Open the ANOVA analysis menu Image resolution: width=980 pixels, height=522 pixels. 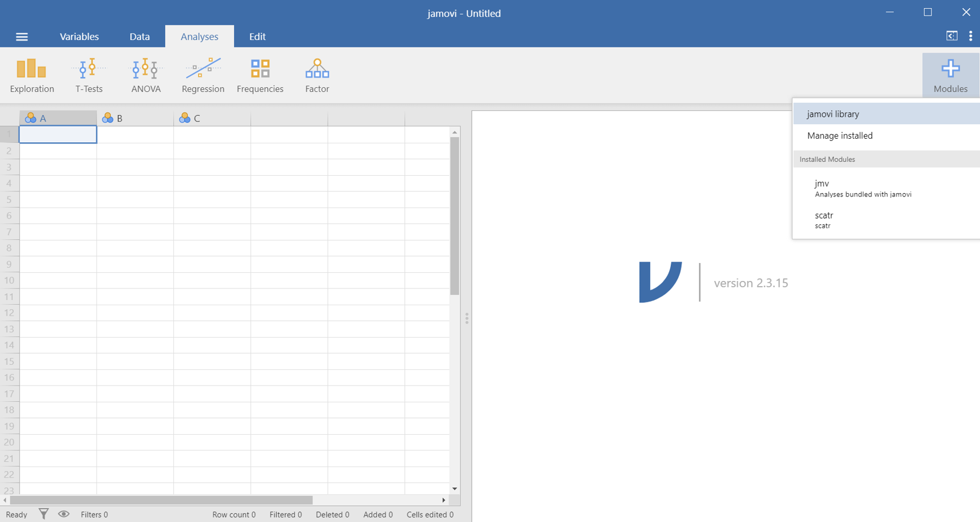pos(146,75)
